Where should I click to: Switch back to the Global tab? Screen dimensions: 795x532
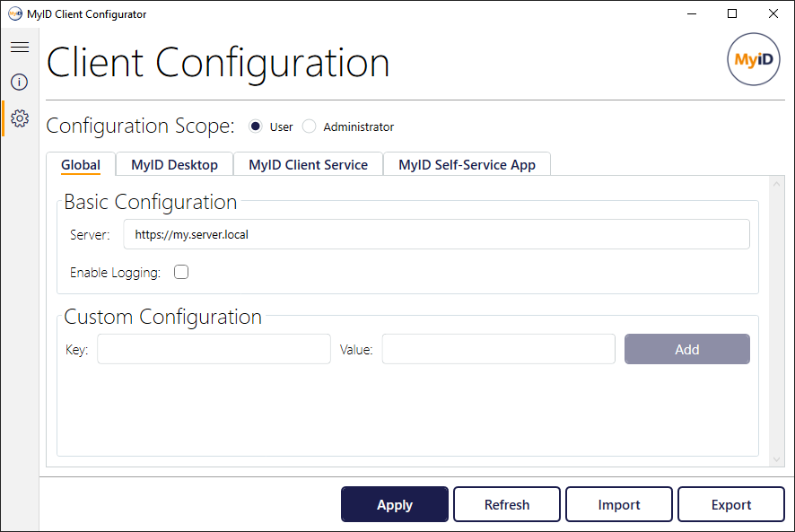[81, 164]
